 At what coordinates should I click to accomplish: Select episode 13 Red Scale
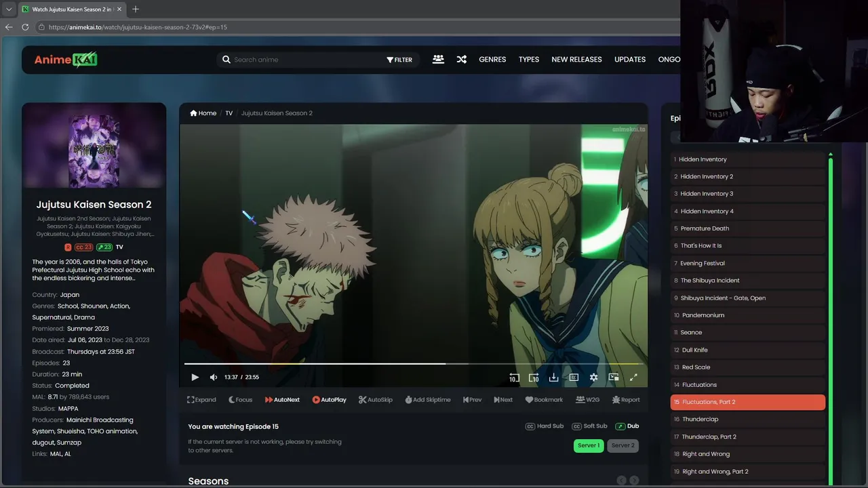click(x=748, y=367)
